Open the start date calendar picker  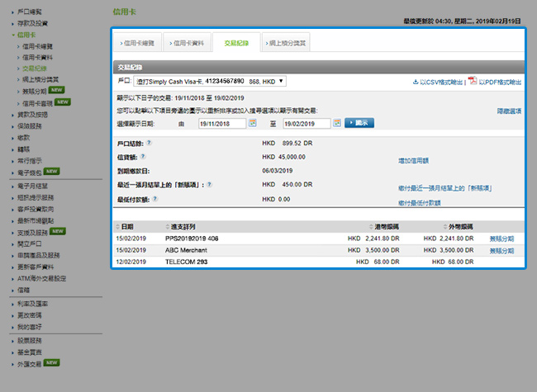(x=254, y=123)
